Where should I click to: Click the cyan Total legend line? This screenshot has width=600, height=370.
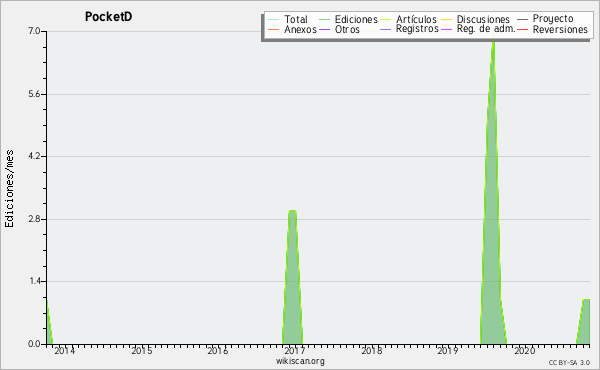(x=274, y=19)
